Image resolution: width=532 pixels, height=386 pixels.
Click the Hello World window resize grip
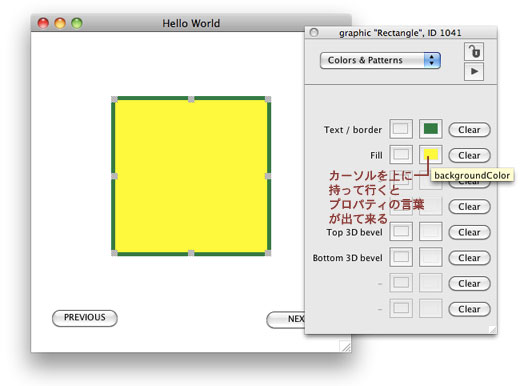(x=345, y=346)
